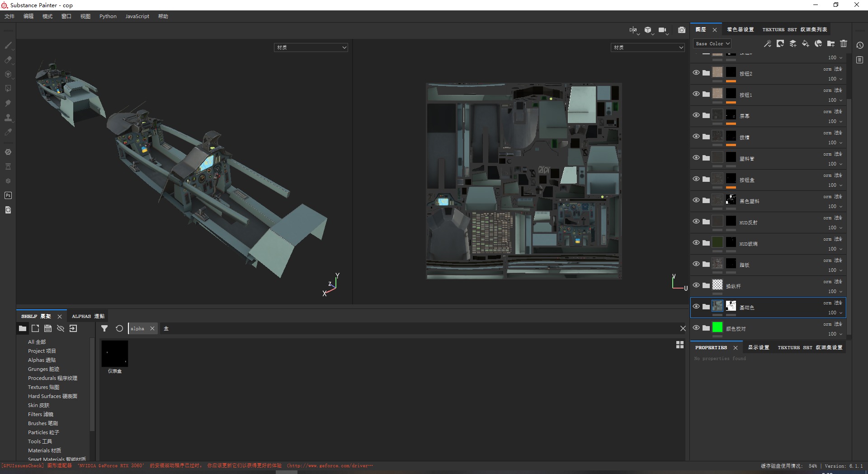Viewport: 868px width, 474px height.
Task: Switch to TEXTURE SET 纹理集设置 tab
Action: click(x=810, y=347)
